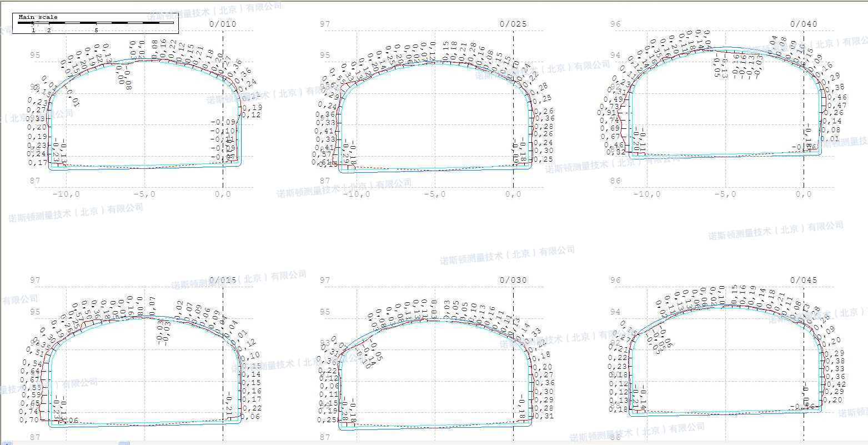Click the 0,47 deviation value in section 0/040
The image size is (868, 445).
(x=837, y=106)
